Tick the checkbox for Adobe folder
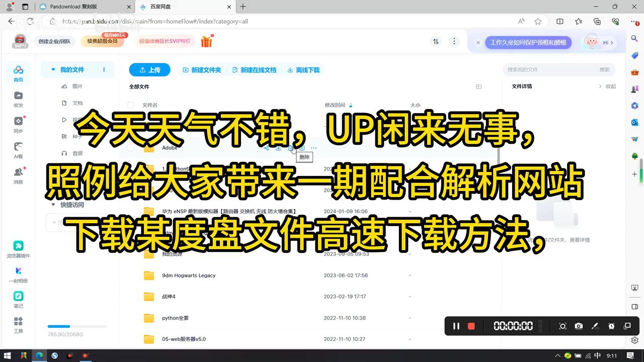 pyautogui.click(x=131, y=148)
